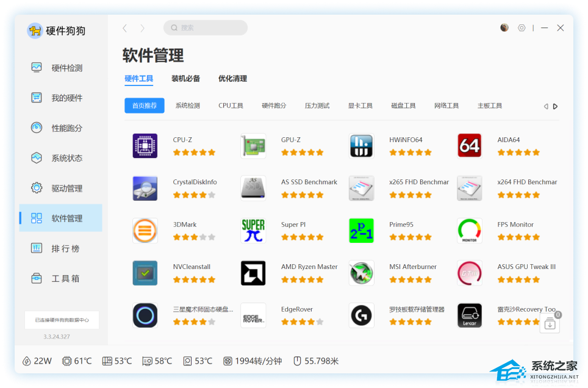This screenshot has width=588, height=388.
Task: Open the AIDA64 app icon
Action: point(469,146)
